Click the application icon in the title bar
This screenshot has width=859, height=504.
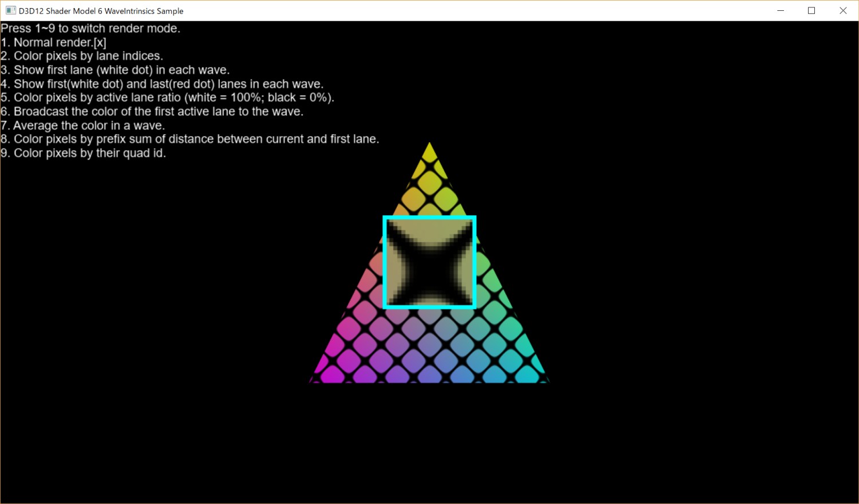pos(10,10)
